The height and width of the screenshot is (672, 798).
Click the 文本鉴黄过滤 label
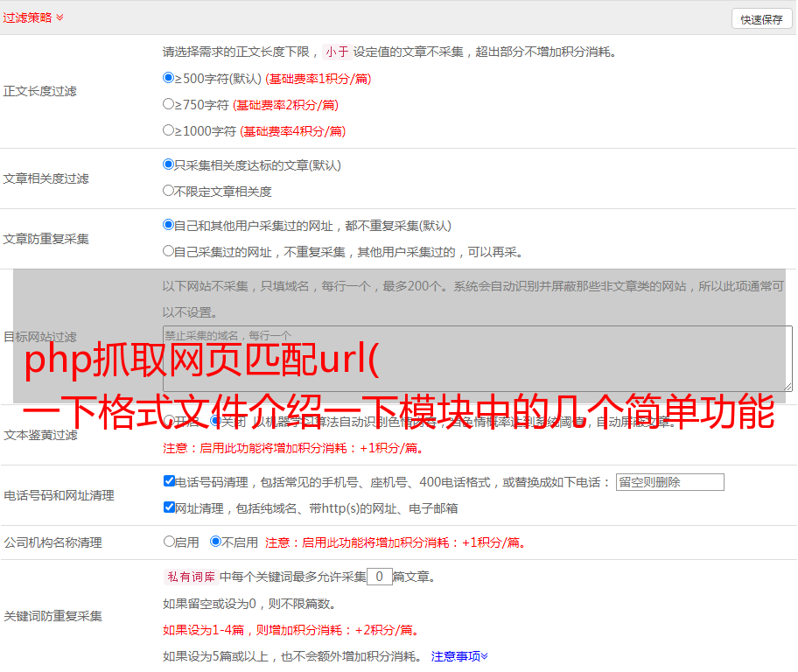41,435
